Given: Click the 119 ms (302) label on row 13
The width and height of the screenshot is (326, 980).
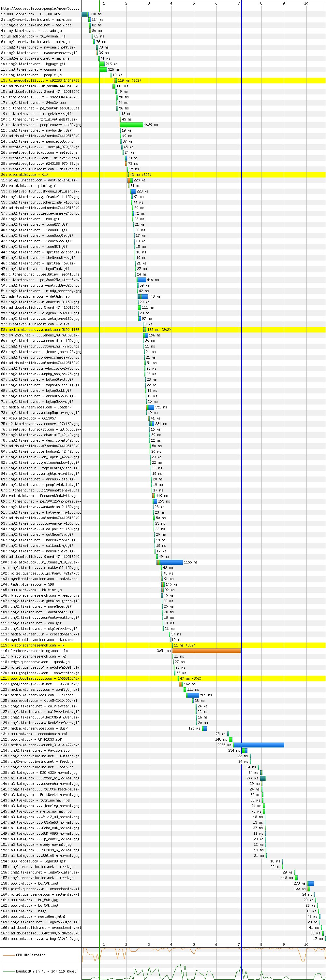Looking at the screenshot, I should 129,81.
